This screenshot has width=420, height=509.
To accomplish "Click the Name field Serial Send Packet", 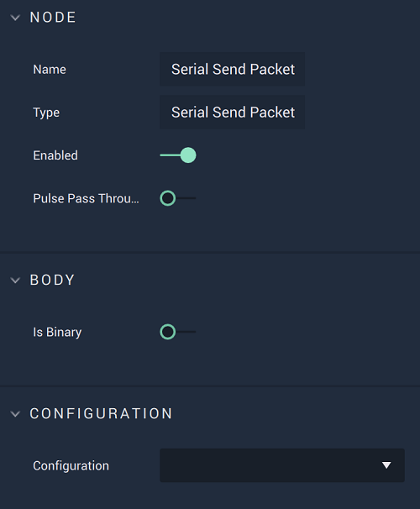I will [232, 69].
